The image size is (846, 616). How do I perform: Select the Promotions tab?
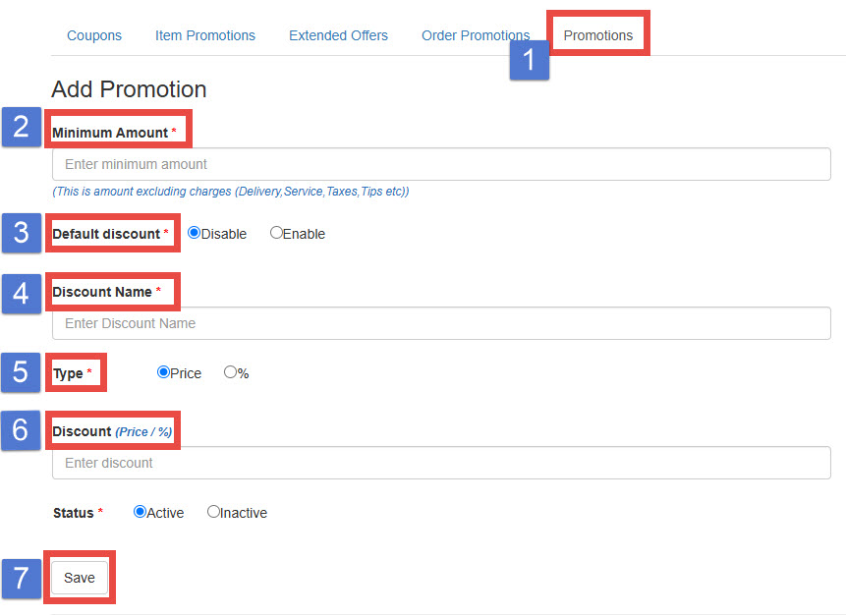click(x=597, y=35)
